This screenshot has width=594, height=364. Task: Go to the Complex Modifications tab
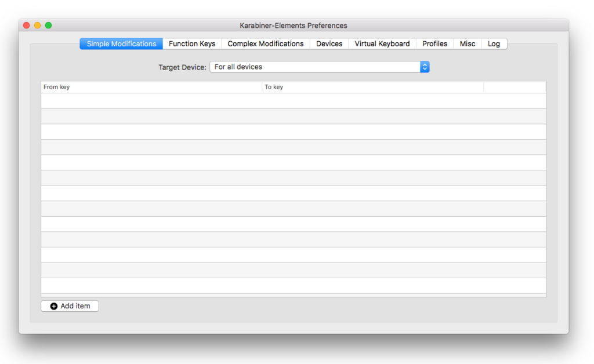[266, 44]
